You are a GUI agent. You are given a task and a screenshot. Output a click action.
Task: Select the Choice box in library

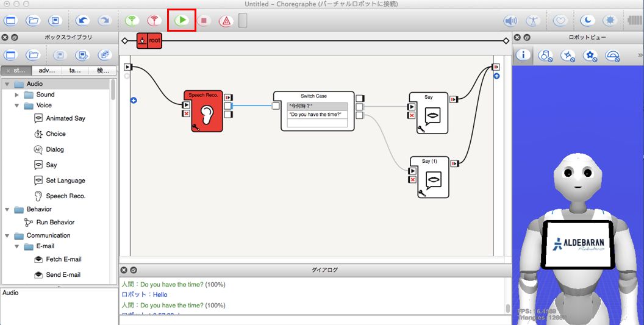(x=50, y=134)
